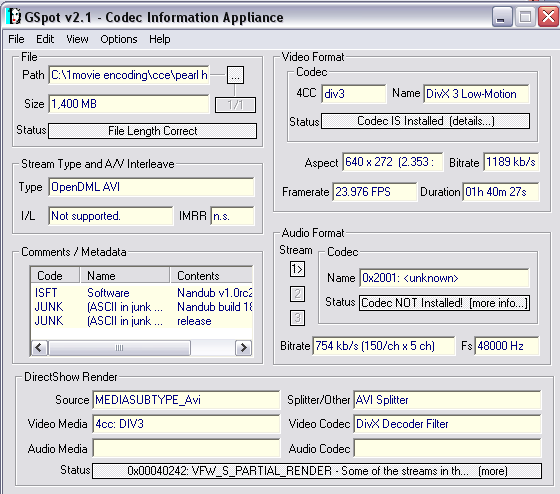Screen dimensions: 560x494
Task: Click the Framerate field 23.976 FPS
Action: pos(374,192)
